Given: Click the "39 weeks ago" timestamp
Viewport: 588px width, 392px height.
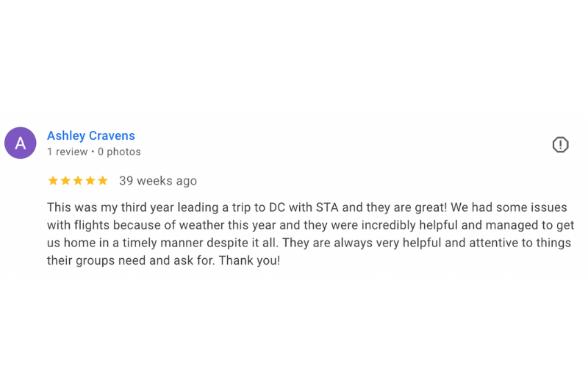Looking at the screenshot, I should click(158, 181).
